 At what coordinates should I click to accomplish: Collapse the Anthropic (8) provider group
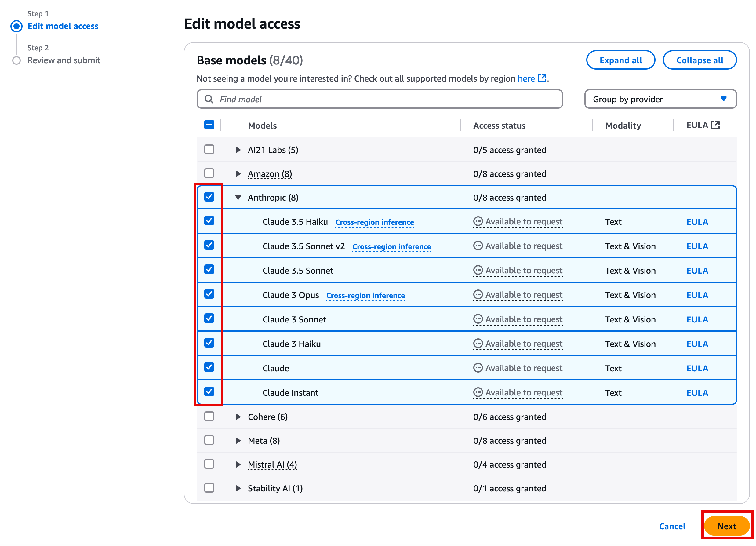coord(238,197)
